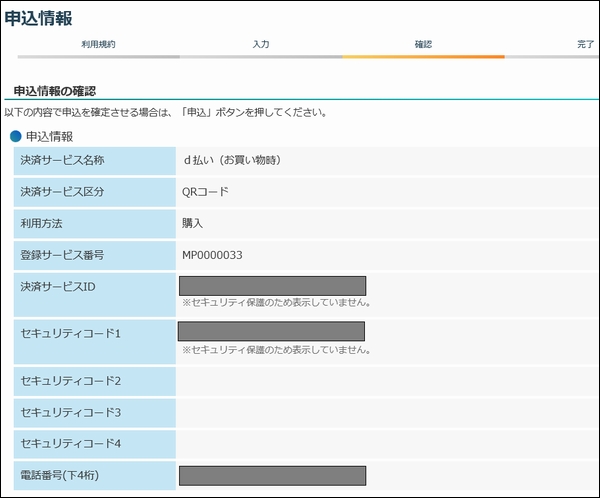Click the 登録サービス番号 label cell
This screenshot has width=600, height=498.
point(95,255)
